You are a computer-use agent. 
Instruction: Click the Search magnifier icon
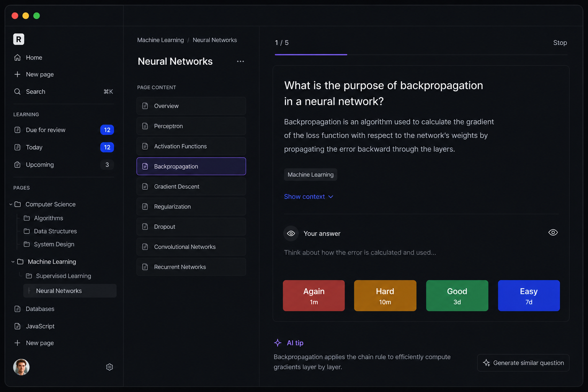[x=17, y=91]
